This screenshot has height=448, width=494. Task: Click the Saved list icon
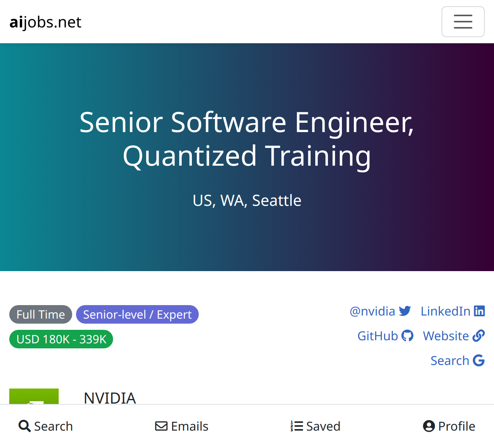[x=297, y=426]
